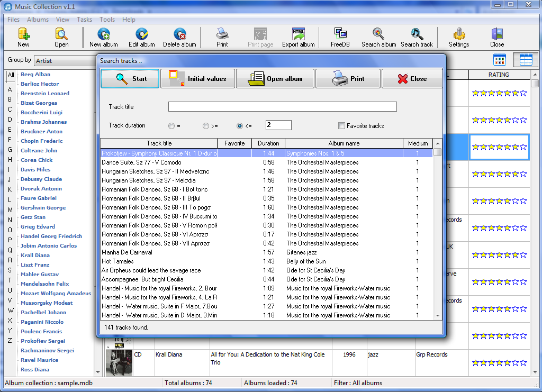
Task: Enable the Favorite tracks checkbox
Action: coord(341,126)
